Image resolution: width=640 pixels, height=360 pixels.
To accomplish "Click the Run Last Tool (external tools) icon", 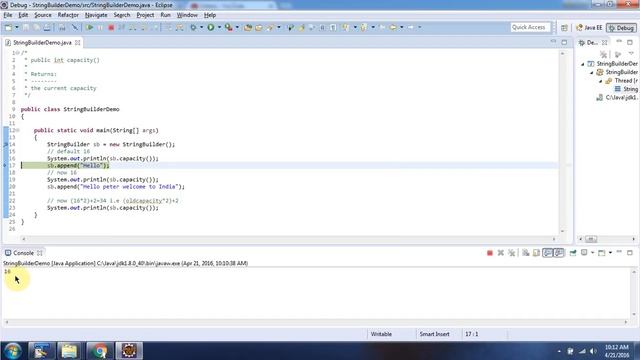I will pyautogui.click(x=229, y=27).
